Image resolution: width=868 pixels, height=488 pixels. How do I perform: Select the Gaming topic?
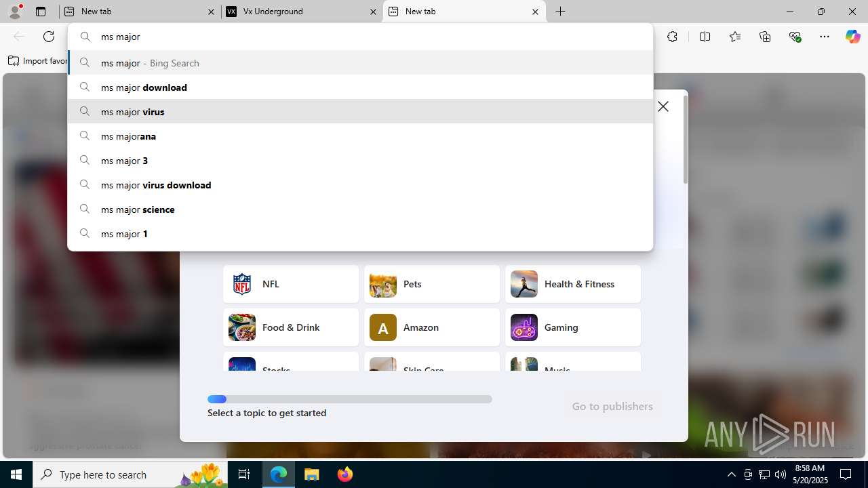[573, 327]
